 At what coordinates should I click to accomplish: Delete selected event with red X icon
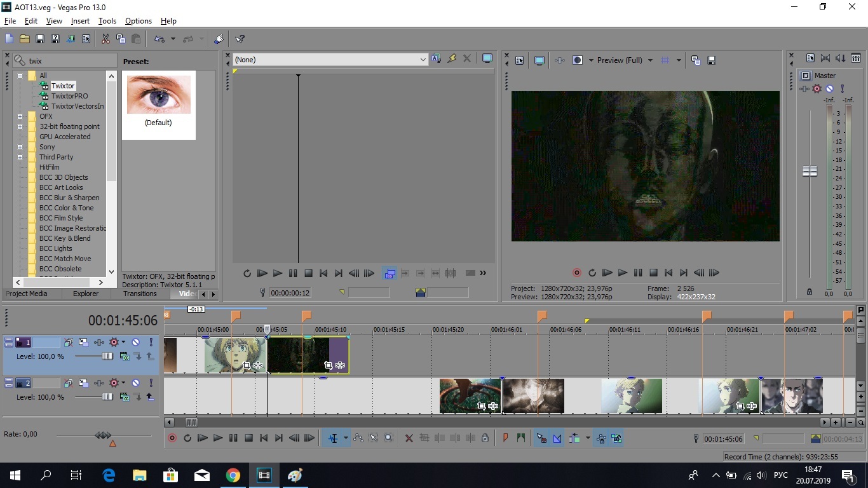[x=409, y=438]
